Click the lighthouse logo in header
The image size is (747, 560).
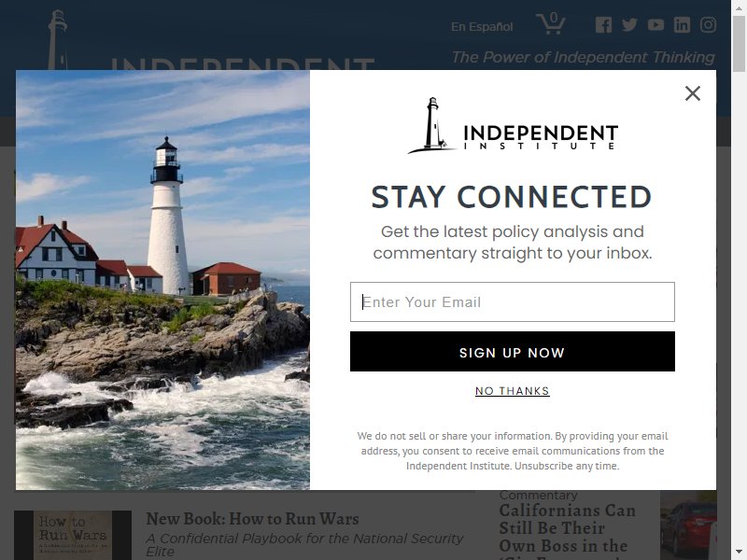(x=58, y=40)
